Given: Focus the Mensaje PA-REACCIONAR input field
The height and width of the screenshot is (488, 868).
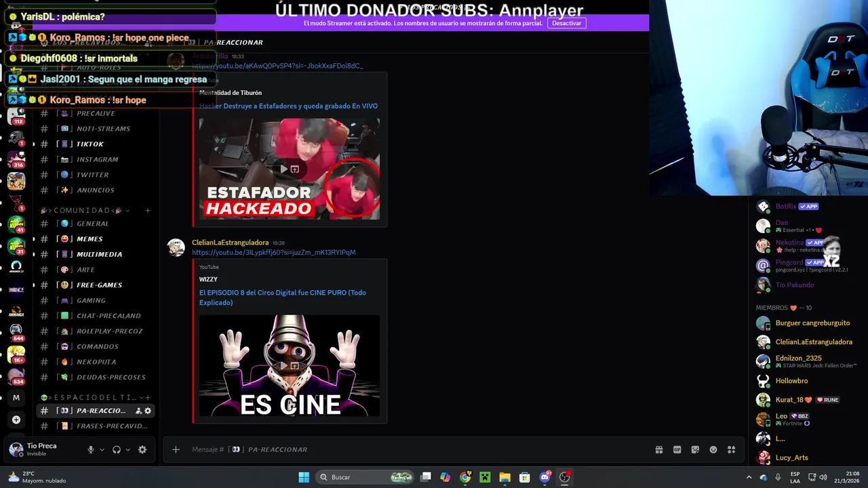Looking at the screenshot, I should (x=414, y=449).
